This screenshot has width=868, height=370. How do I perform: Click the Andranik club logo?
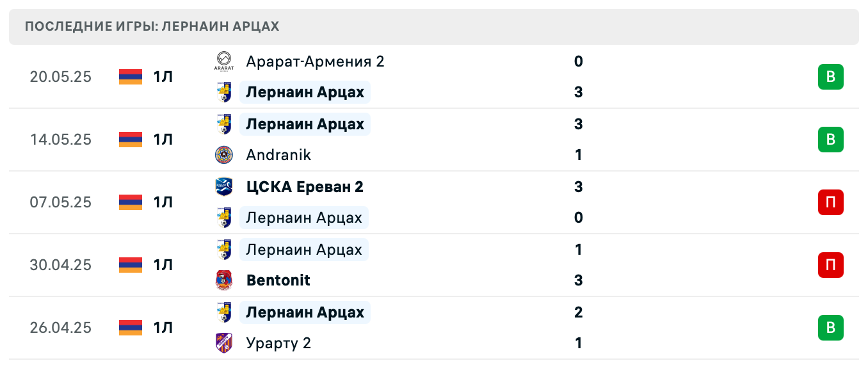(x=224, y=155)
